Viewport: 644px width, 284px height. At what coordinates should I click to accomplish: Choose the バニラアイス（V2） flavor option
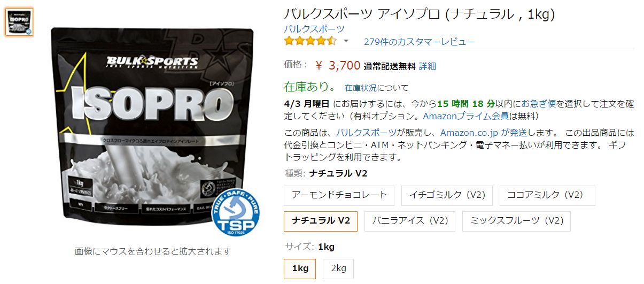pos(410,221)
